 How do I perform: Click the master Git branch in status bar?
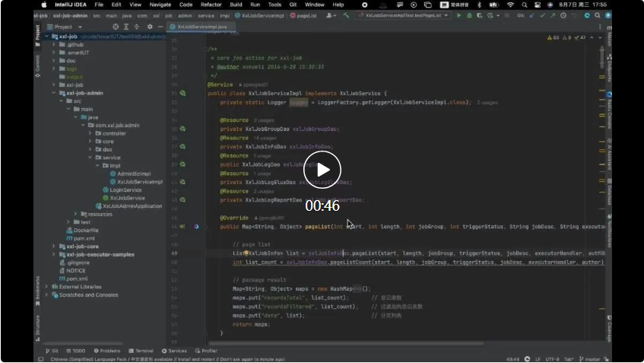click(592, 359)
